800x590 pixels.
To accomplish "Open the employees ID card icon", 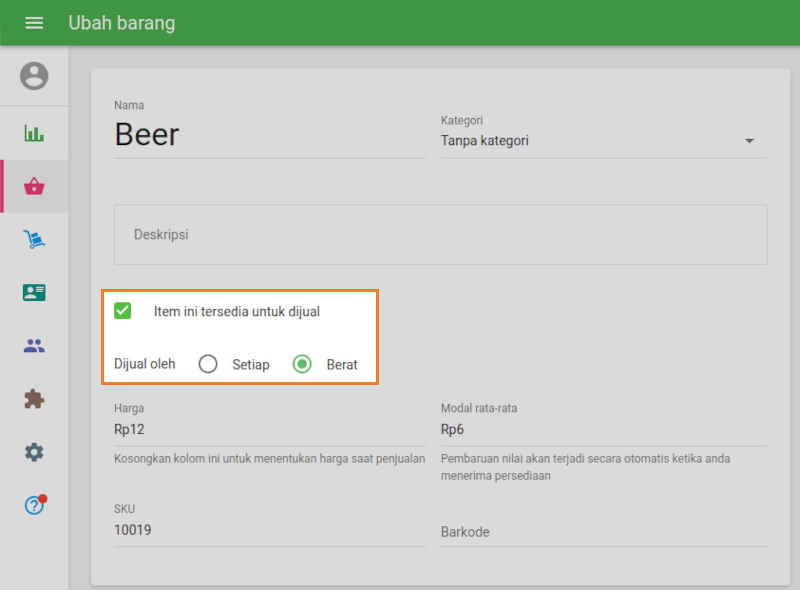I will tap(34, 292).
